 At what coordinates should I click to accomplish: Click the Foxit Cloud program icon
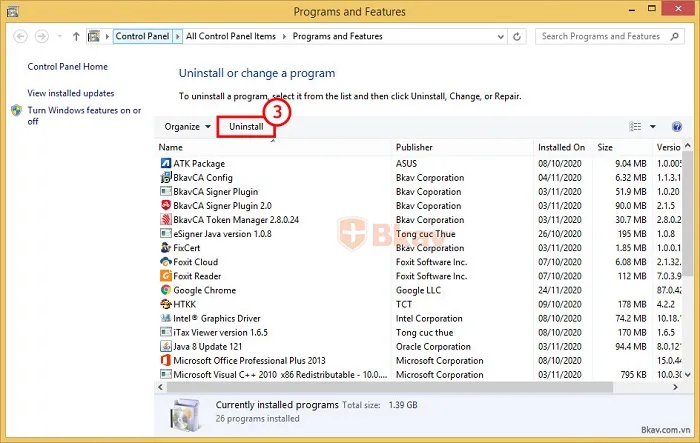point(165,262)
